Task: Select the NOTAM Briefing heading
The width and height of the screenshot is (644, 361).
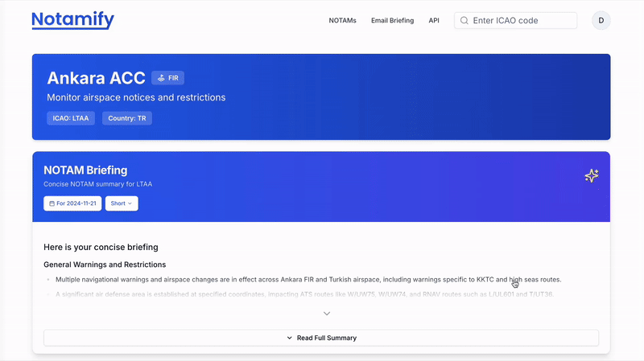Action: click(x=85, y=170)
